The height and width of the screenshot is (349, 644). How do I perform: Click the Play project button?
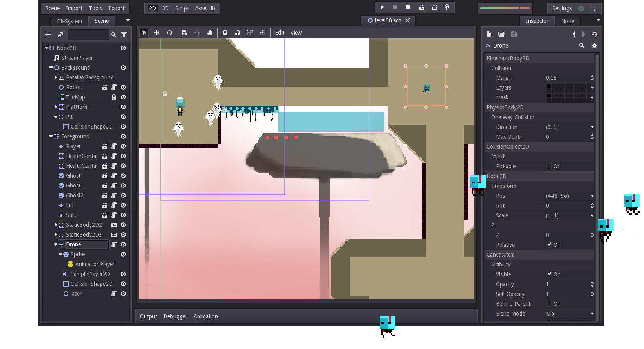382,7
